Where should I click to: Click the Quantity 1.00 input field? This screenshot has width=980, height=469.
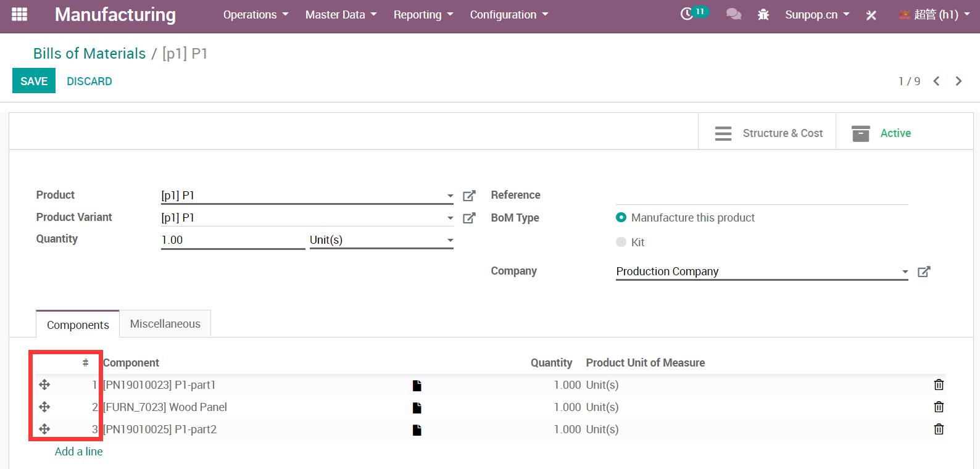(233, 240)
